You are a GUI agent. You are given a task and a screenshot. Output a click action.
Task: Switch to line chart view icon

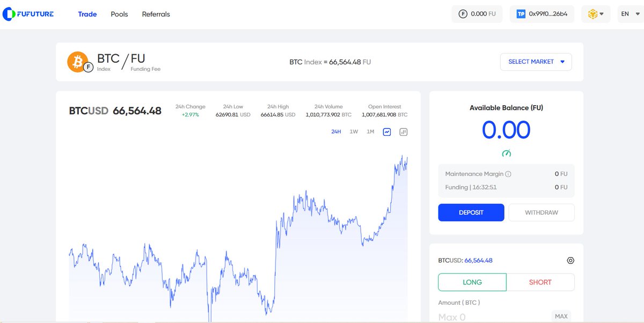click(387, 132)
